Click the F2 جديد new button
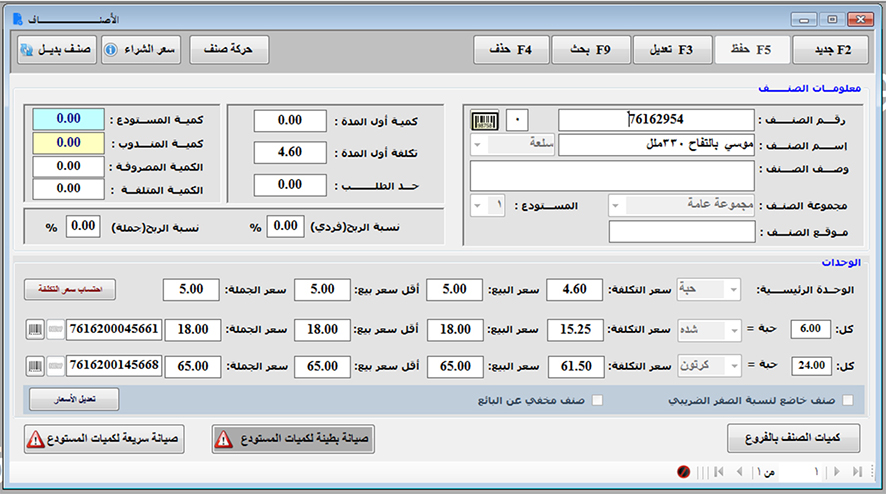 coord(830,49)
